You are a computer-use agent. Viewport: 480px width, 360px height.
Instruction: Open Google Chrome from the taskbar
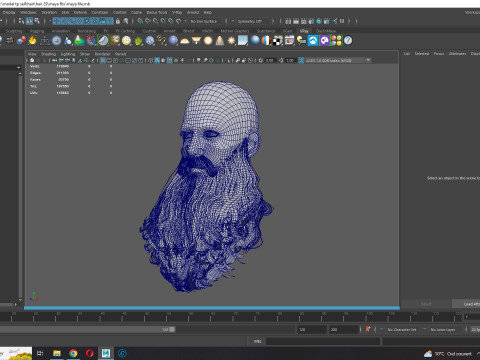coord(73,353)
